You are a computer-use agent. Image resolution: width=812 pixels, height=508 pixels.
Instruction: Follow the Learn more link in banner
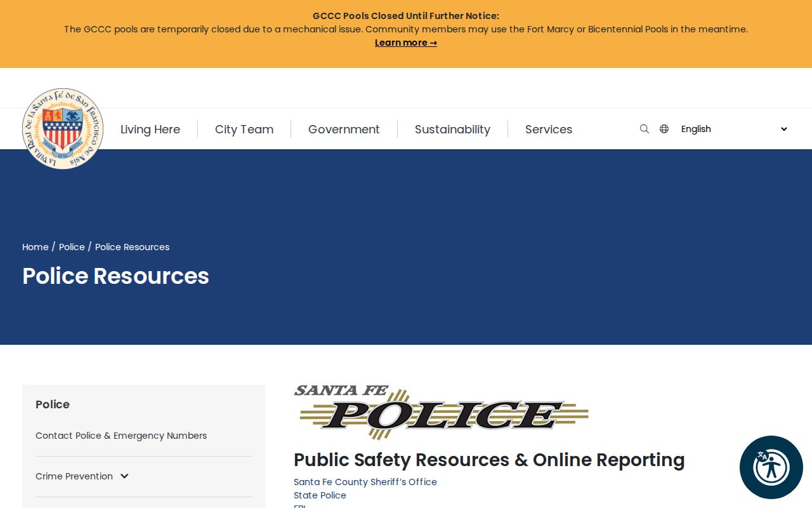[406, 43]
